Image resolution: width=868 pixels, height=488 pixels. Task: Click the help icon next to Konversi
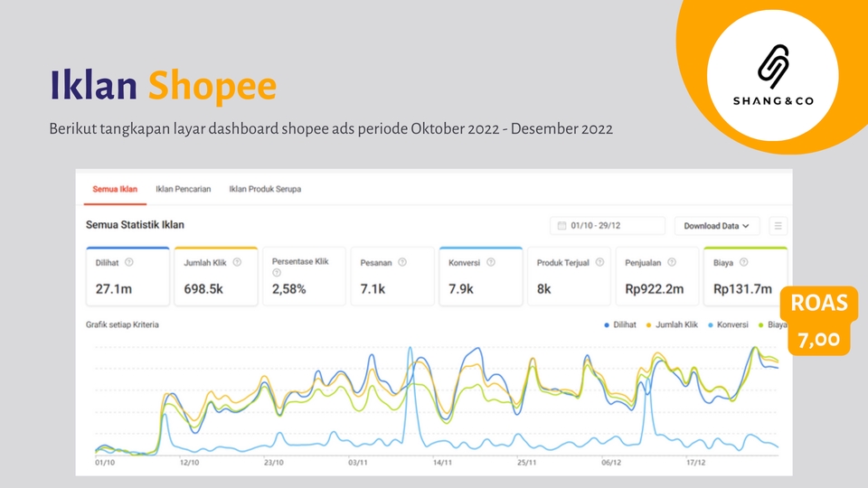490,262
